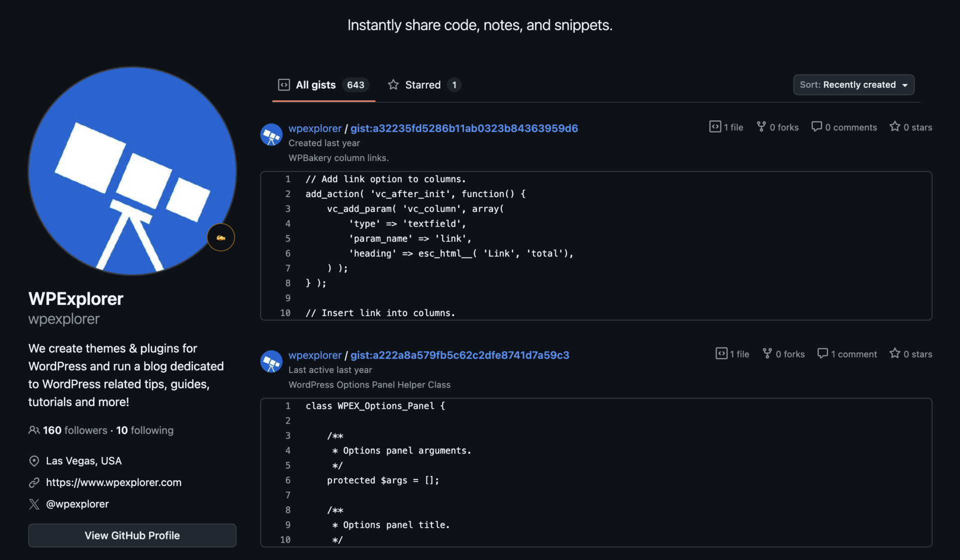Switch to the All gists tab
The image size is (960, 560).
pos(323,85)
